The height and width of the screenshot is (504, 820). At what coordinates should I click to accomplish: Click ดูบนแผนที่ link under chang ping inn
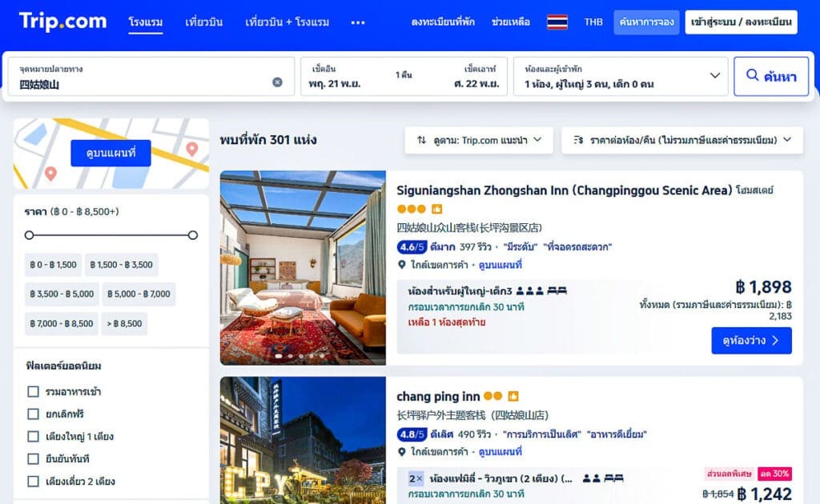pos(500,452)
